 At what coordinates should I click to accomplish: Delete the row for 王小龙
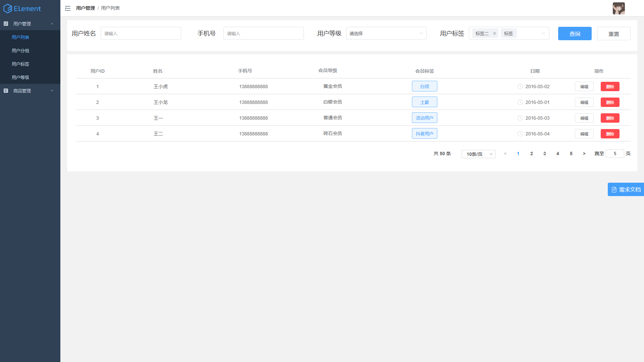pos(610,102)
